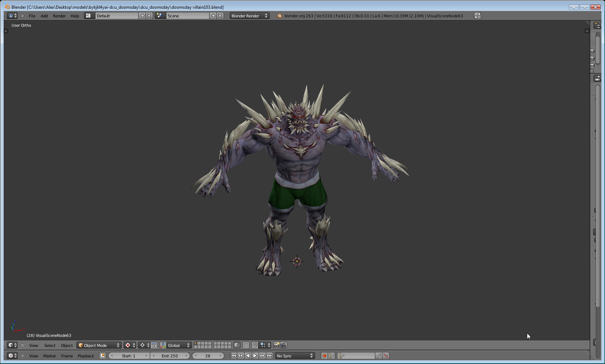Viewport: 605px width, 364px height.
Task: Toggle snap during transform magnet
Action: coord(255,346)
